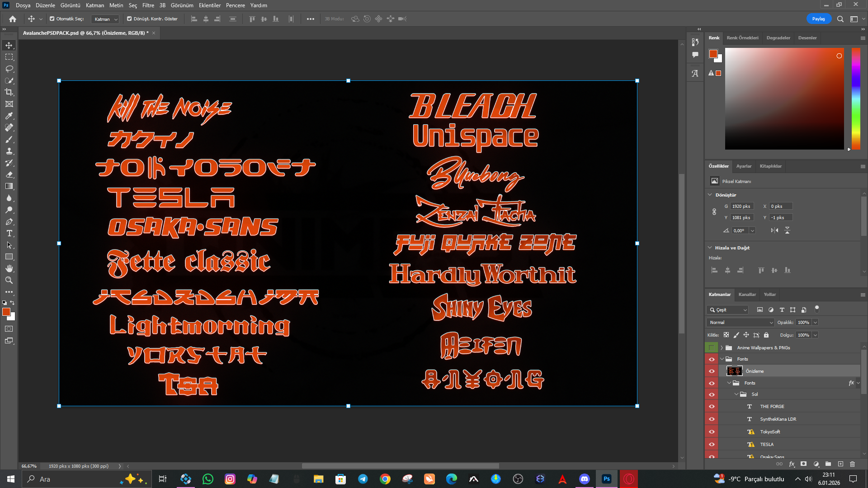Open Google Chrome from the taskbar
The image size is (868, 488).
click(x=385, y=479)
